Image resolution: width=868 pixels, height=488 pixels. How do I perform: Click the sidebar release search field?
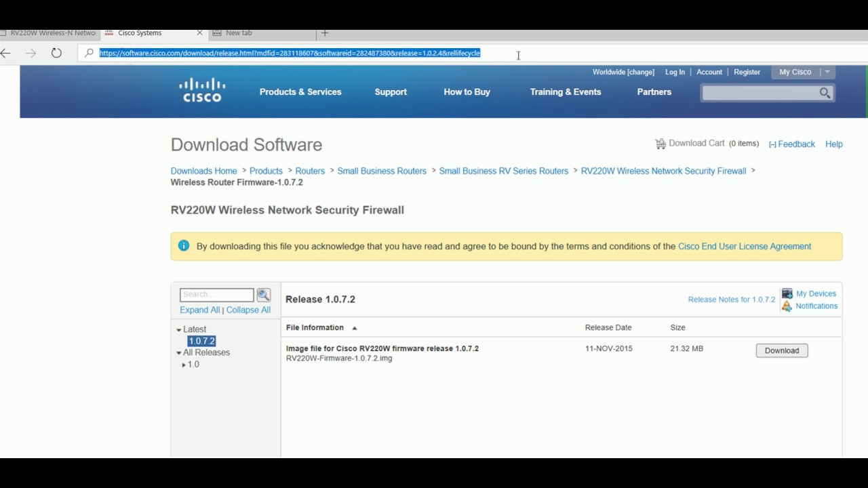click(x=216, y=295)
